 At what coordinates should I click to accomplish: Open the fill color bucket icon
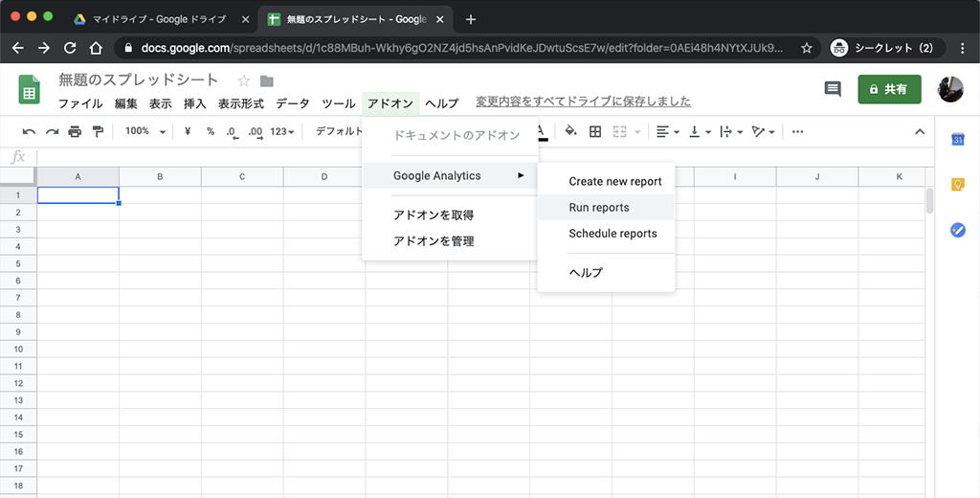point(570,131)
